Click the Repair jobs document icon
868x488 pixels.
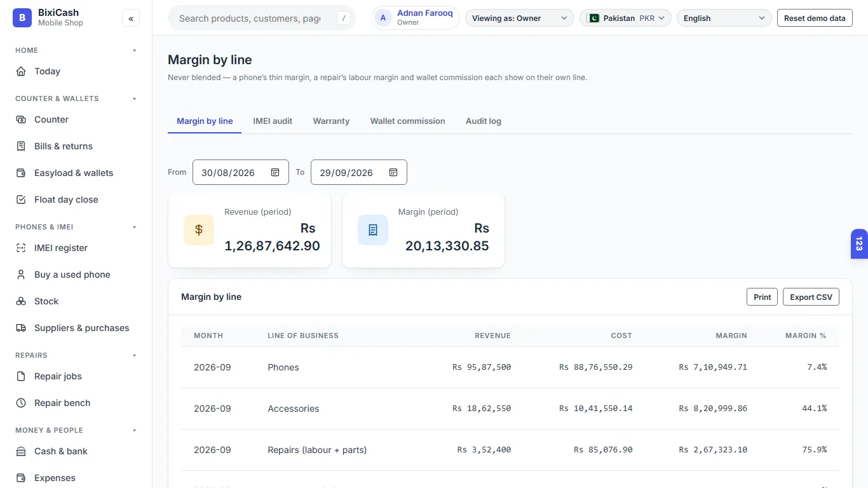click(x=21, y=376)
